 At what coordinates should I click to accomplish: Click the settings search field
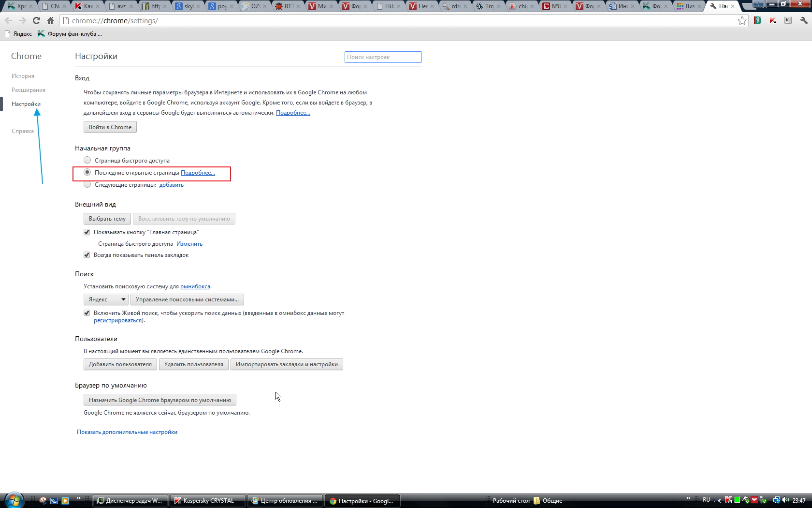pos(383,57)
